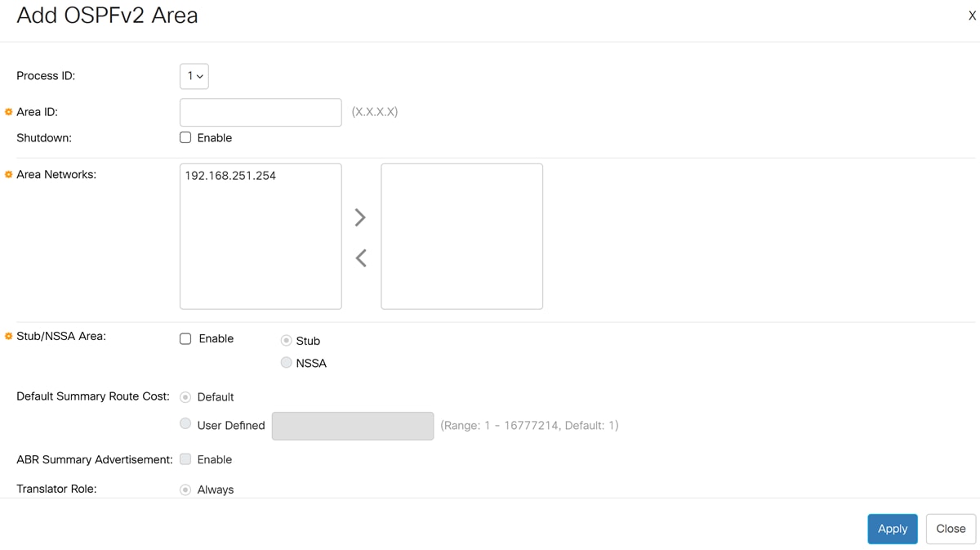This screenshot has width=980, height=550.
Task: Click the Close button
Action: coord(951,529)
